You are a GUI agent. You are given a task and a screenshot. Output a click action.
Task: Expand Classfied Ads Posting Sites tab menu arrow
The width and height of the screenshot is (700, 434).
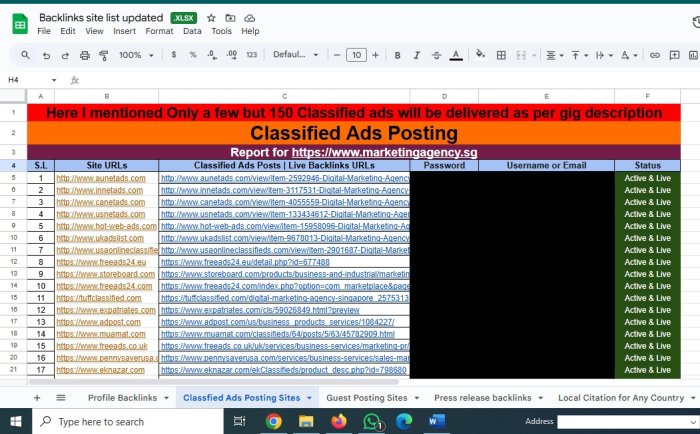click(x=309, y=398)
